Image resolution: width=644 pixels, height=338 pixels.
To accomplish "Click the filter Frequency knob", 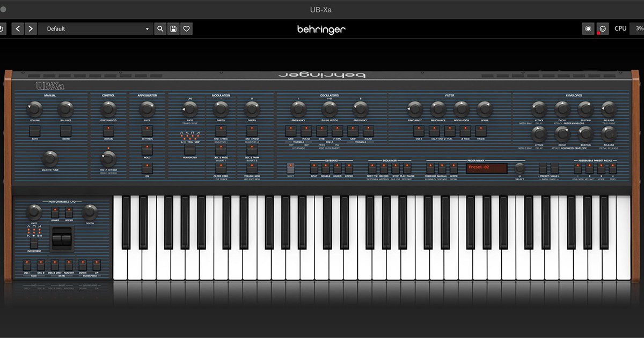I will click(x=414, y=109).
